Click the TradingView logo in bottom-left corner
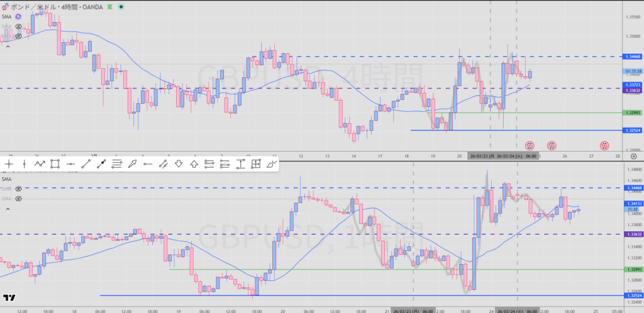The width and height of the screenshot is (644, 313). pos(9,298)
